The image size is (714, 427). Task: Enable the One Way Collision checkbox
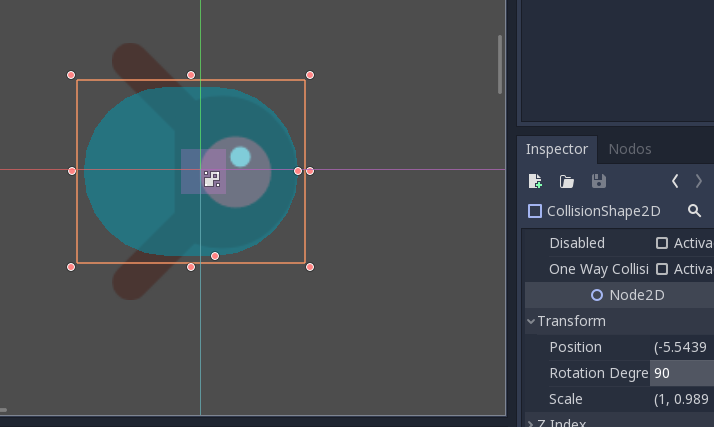coord(662,269)
